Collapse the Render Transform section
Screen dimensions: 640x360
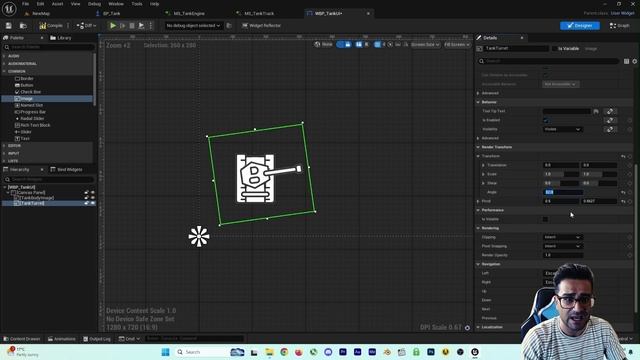(x=478, y=147)
